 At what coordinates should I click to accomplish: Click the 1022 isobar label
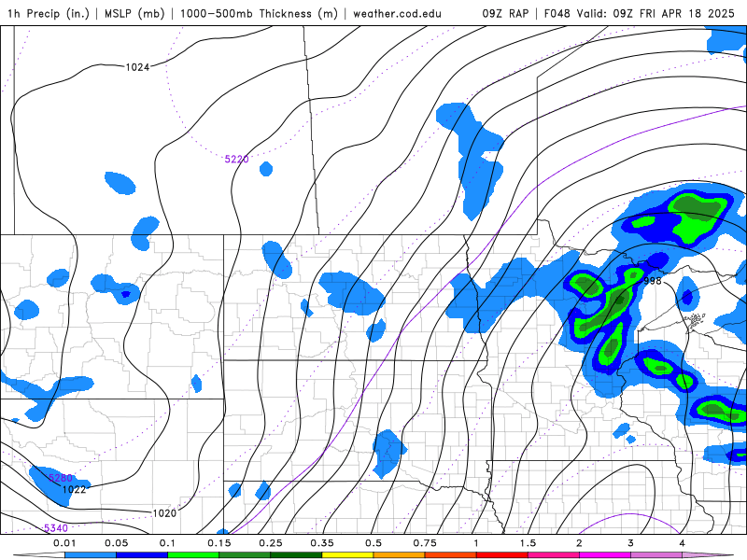click(x=75, y=489)
